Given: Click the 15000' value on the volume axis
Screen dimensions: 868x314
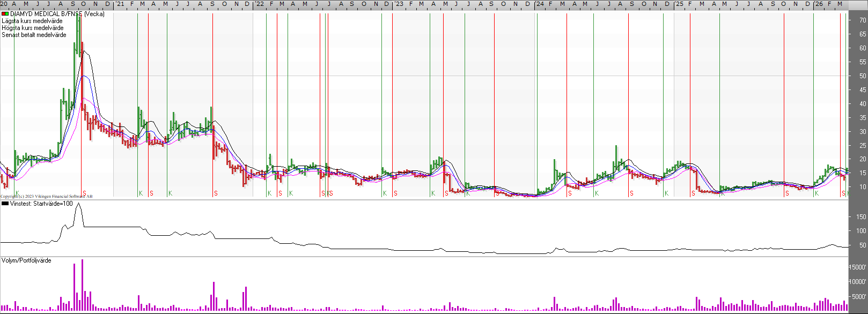Looking at the screenshot, I should [x=858, y=267].
